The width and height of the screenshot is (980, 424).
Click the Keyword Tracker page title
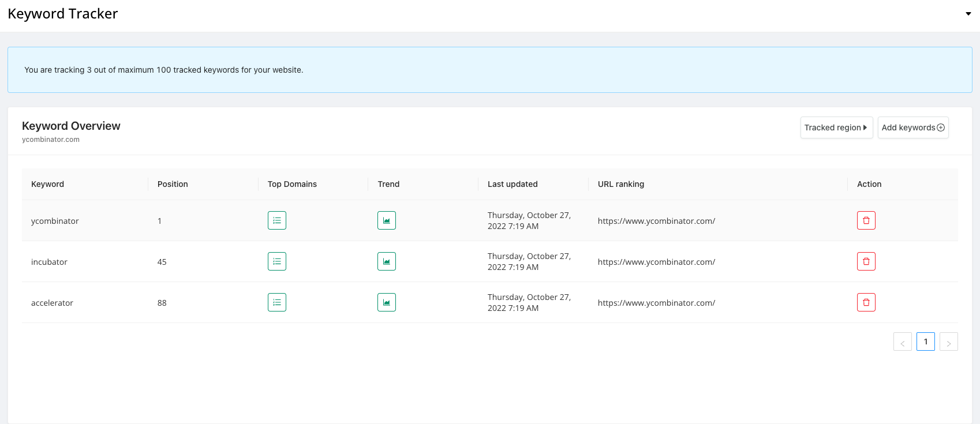tap(63, 14)
